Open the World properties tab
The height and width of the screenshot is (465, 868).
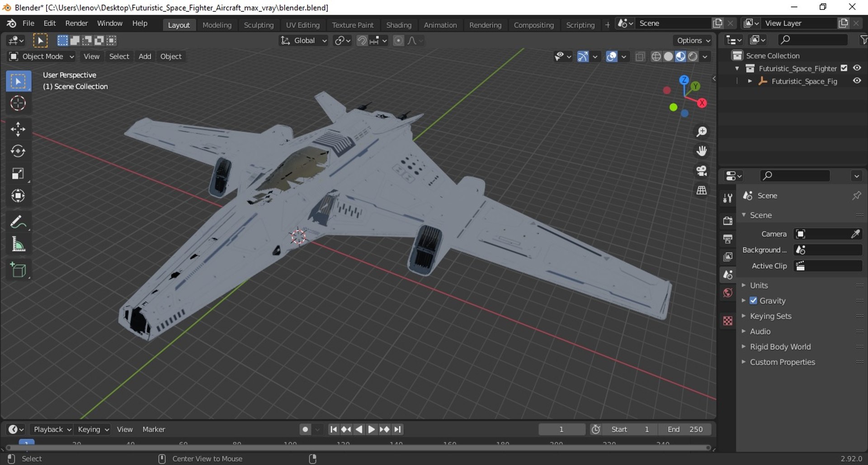[728, 293]
